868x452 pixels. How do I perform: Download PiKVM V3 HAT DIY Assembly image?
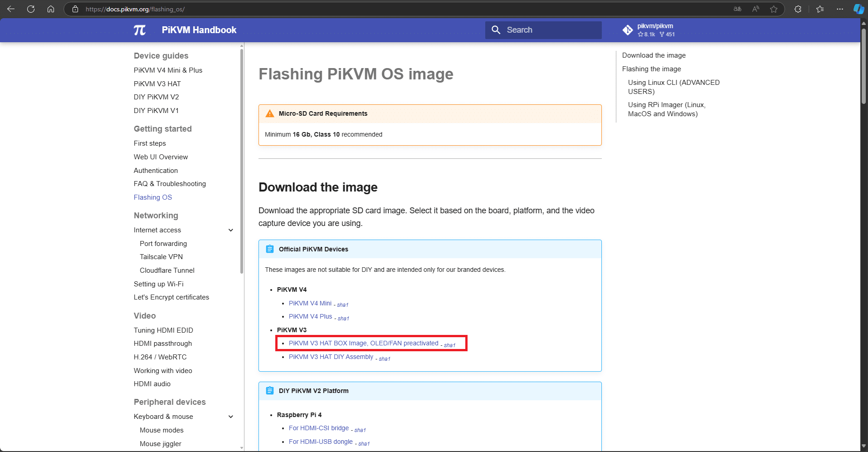(331, 357)
